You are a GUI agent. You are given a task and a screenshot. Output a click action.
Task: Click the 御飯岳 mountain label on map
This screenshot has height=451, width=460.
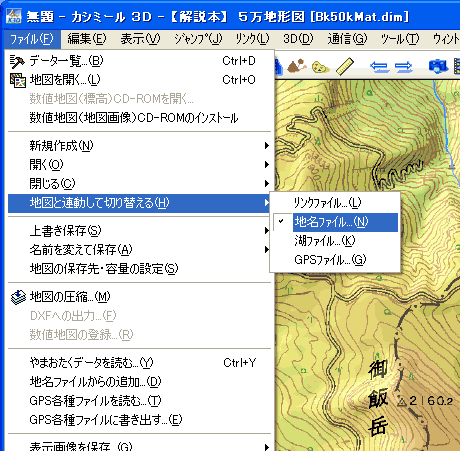[x=378, y=398]
